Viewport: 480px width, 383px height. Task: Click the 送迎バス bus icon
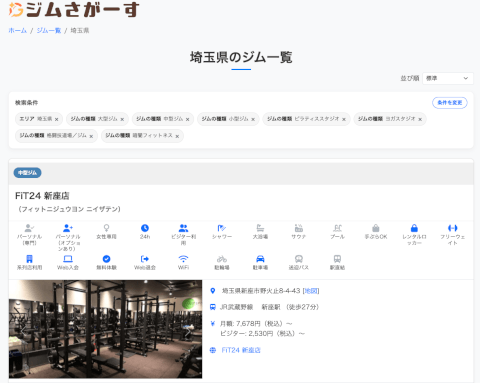click(x=299, y=259)
